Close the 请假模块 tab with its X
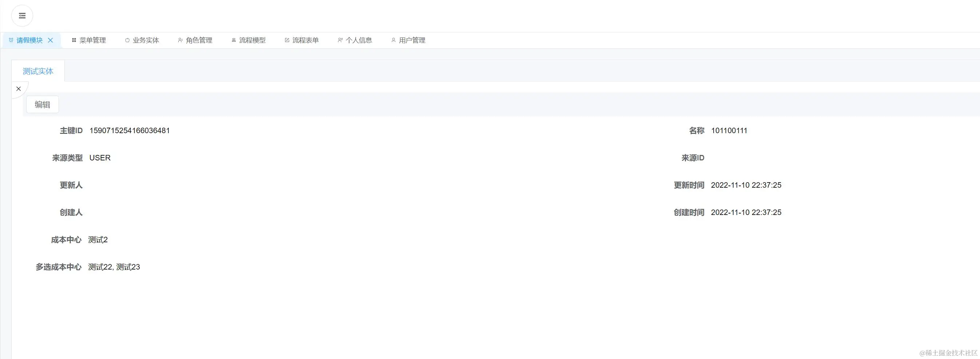This screenshot has height=359, width=980. coord(50,40)
